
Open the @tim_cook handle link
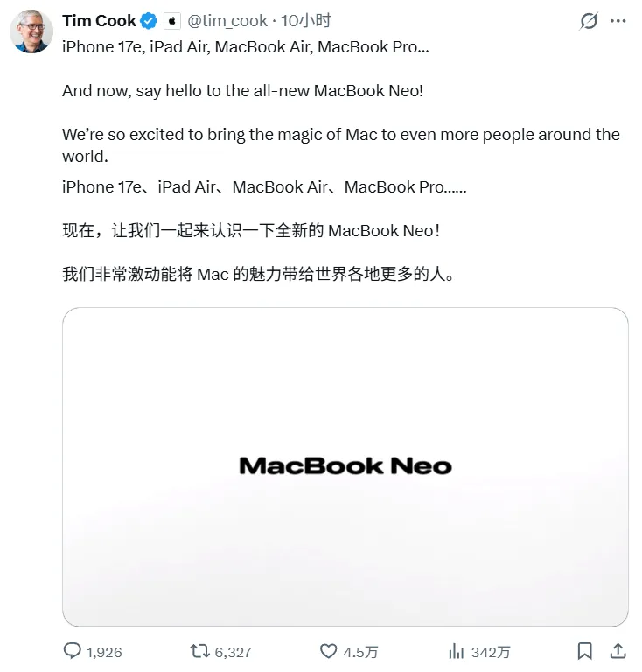pos(227,21)
